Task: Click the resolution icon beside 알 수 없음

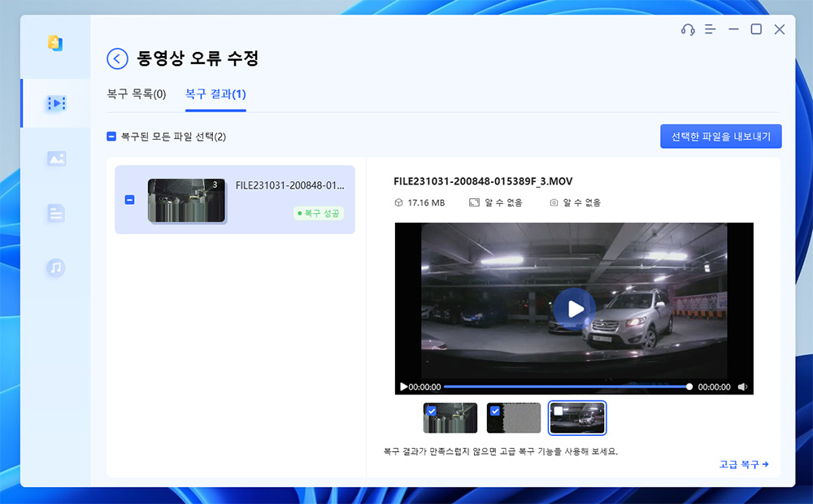Action: click(474, 202)
